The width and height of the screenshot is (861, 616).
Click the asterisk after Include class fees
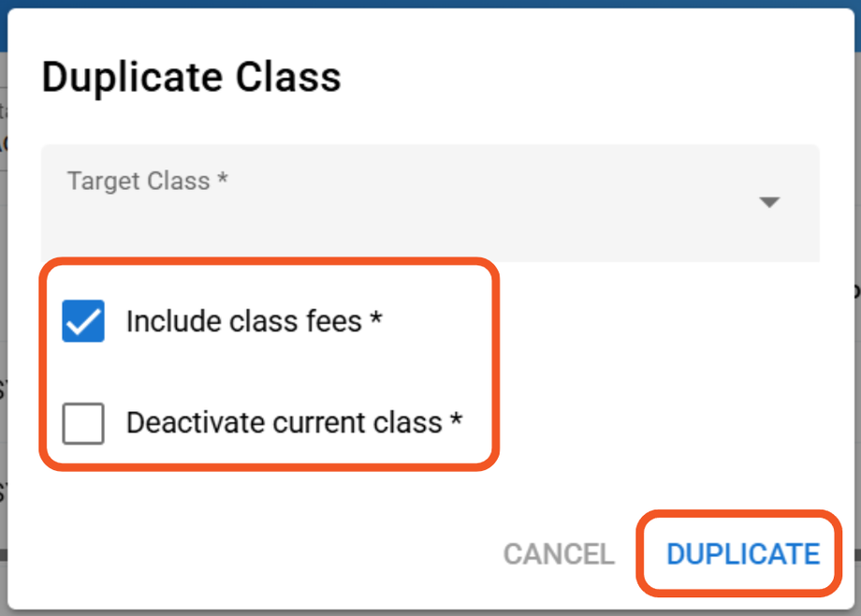point(376,320)
